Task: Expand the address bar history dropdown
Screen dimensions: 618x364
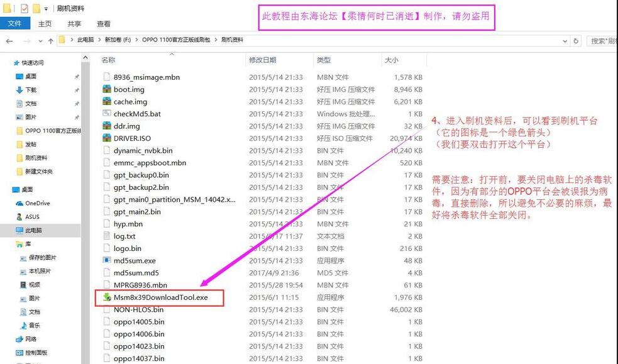Action: point(565,41)
